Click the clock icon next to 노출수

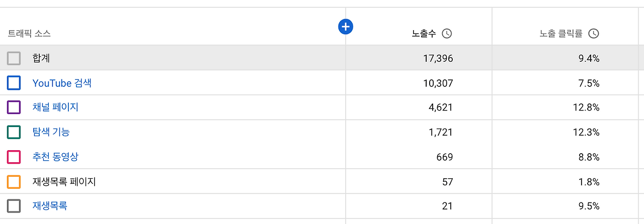tap(447, 34)
